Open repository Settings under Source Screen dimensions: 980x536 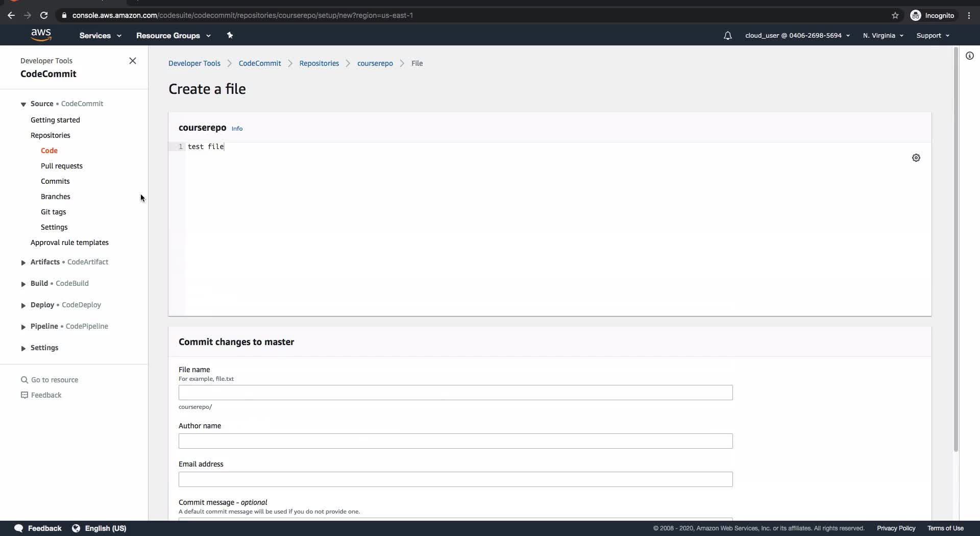click(54, 227)
